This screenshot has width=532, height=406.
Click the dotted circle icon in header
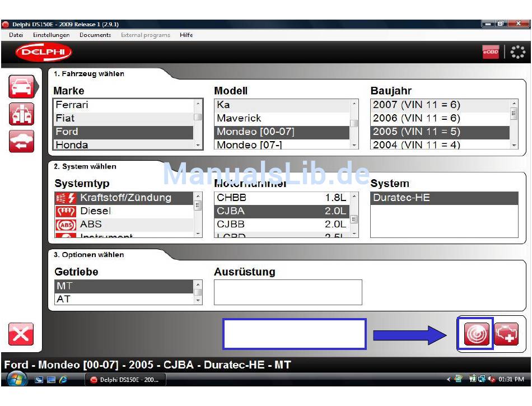[518, 52]
